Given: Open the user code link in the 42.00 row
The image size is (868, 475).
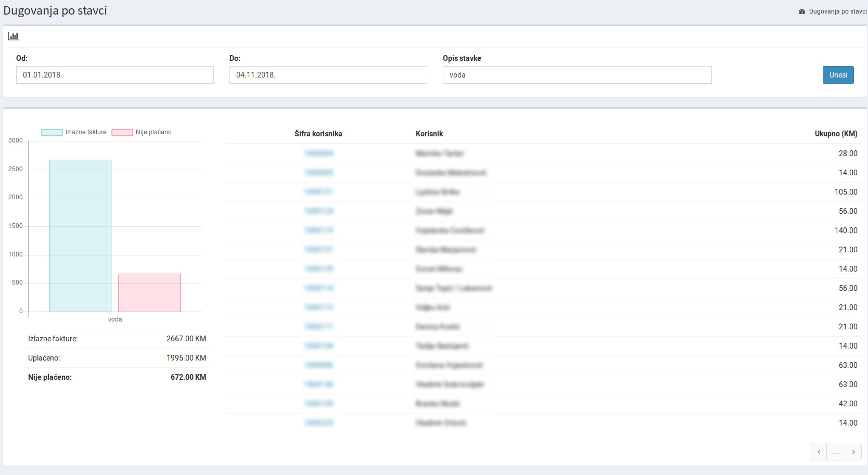Looking at the screenshot, I should point(318,404).
